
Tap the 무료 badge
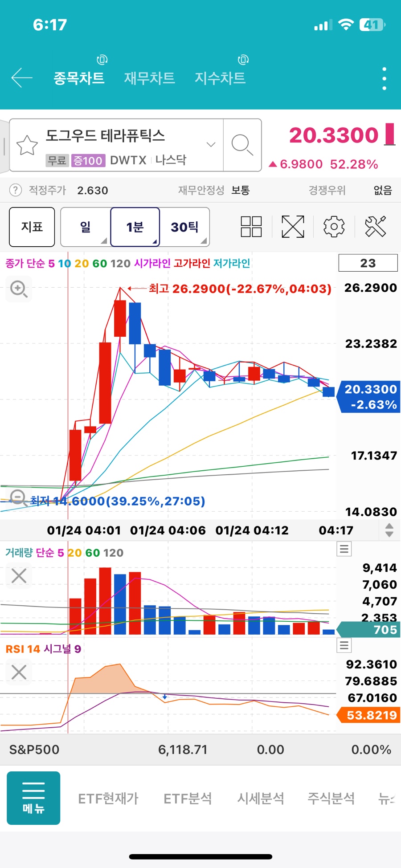(x=57, y=160)
